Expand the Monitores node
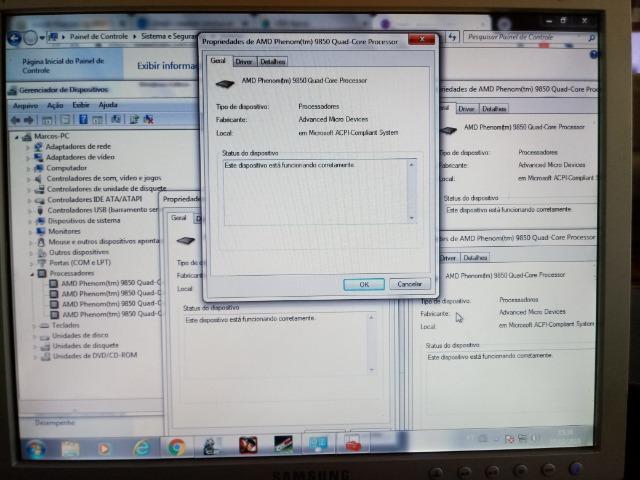This screenshot has width=640, height=480. point(30,232)
